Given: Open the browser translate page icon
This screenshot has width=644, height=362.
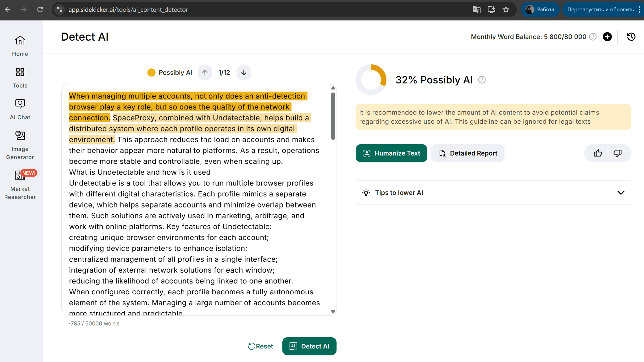Looking at the screenshot, I should [477, 9].
